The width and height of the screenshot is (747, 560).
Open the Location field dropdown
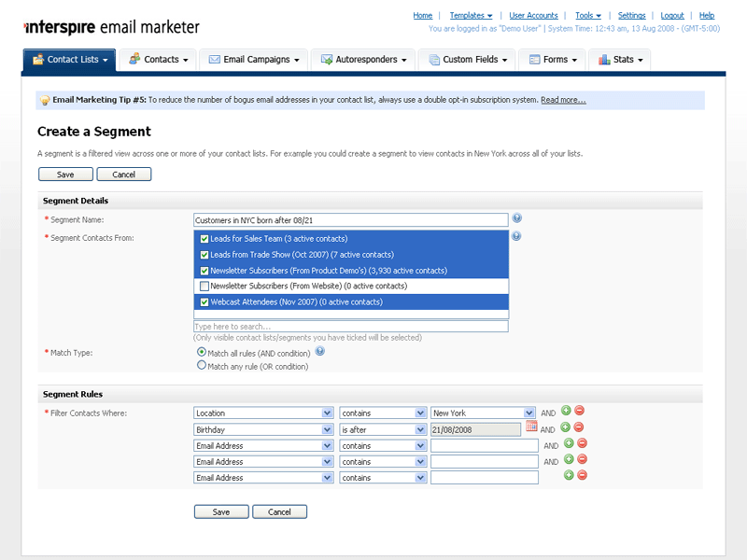pyautogui.click(x=263, y=413)
